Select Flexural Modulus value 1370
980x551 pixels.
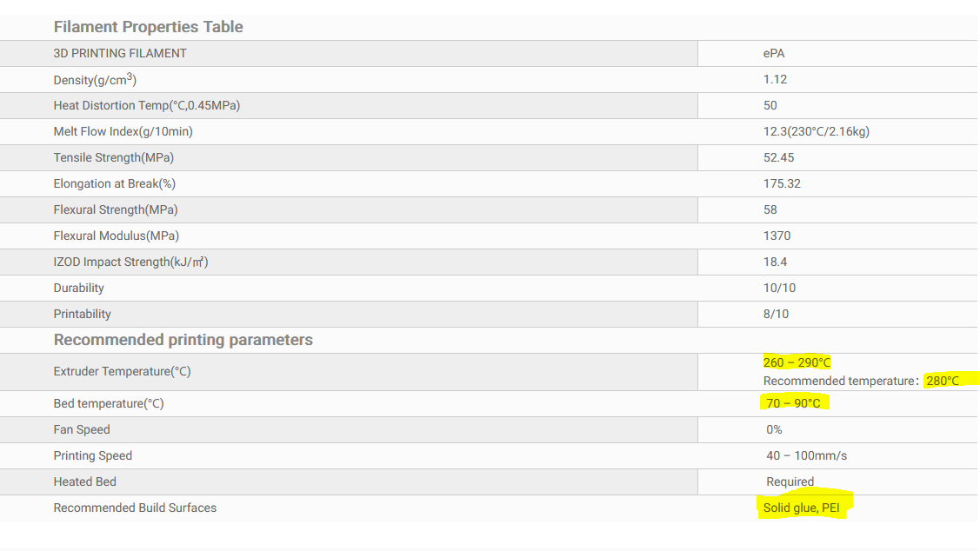[777, 236]
